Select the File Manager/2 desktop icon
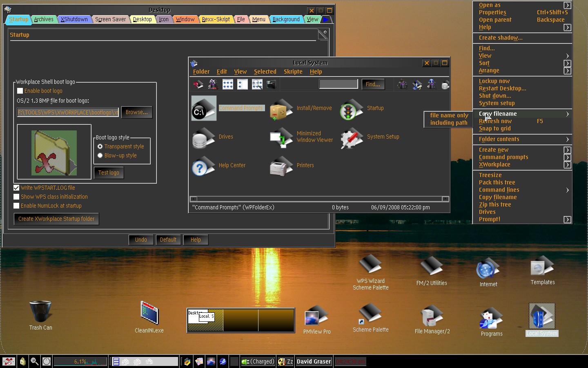This screenshot has height=368, width=588. [432, 316]
